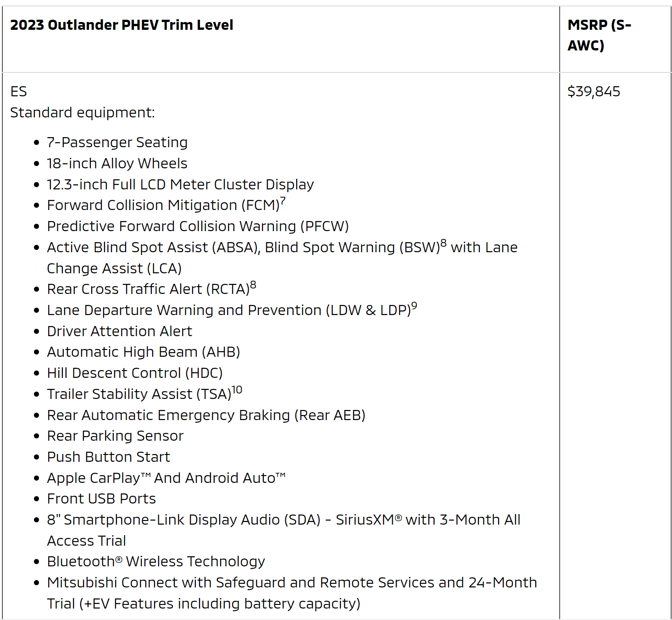Click the $39,845 price cell

[x=594, y=92]
